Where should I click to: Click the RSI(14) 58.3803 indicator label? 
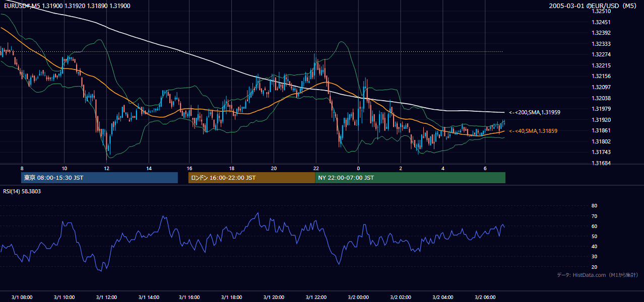(22, 191)
